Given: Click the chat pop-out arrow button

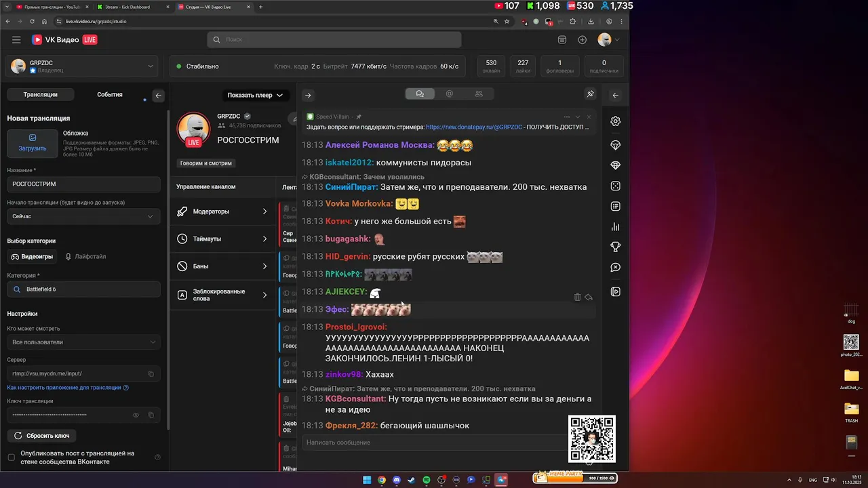Looking at the screenshot, I should tap(308, 96).
